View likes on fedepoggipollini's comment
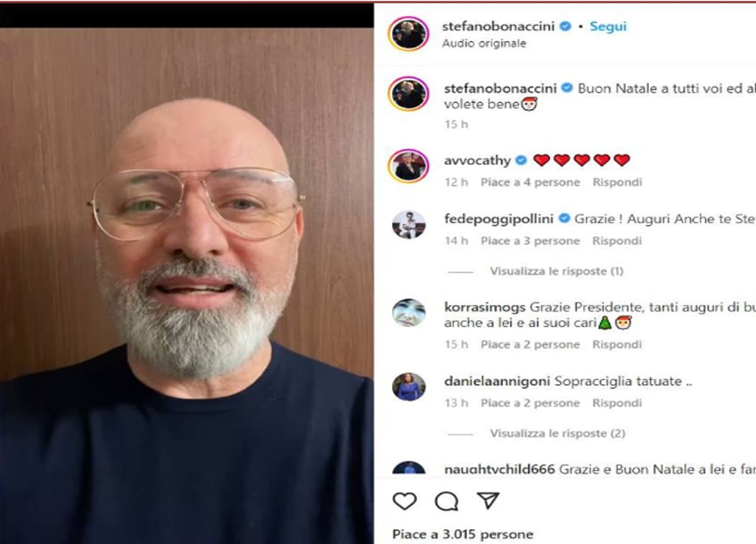 click(x=530, y=241)
